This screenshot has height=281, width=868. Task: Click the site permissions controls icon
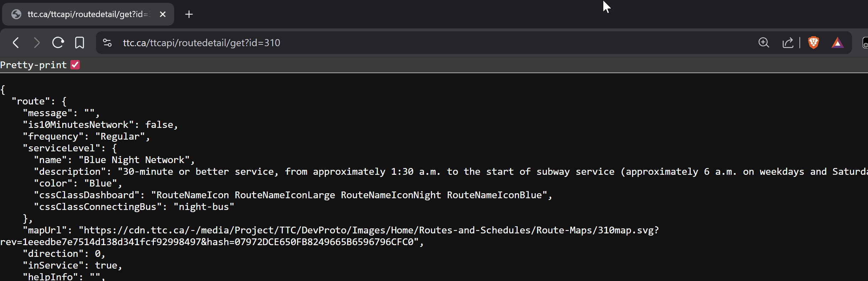pyautogui.click(x=107, y=43)
